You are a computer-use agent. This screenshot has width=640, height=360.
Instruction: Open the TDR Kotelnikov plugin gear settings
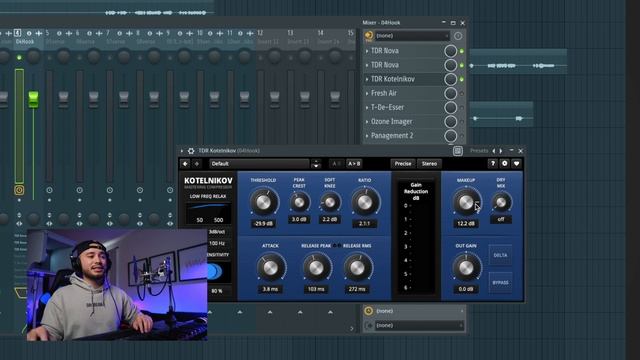click(191, 151)
